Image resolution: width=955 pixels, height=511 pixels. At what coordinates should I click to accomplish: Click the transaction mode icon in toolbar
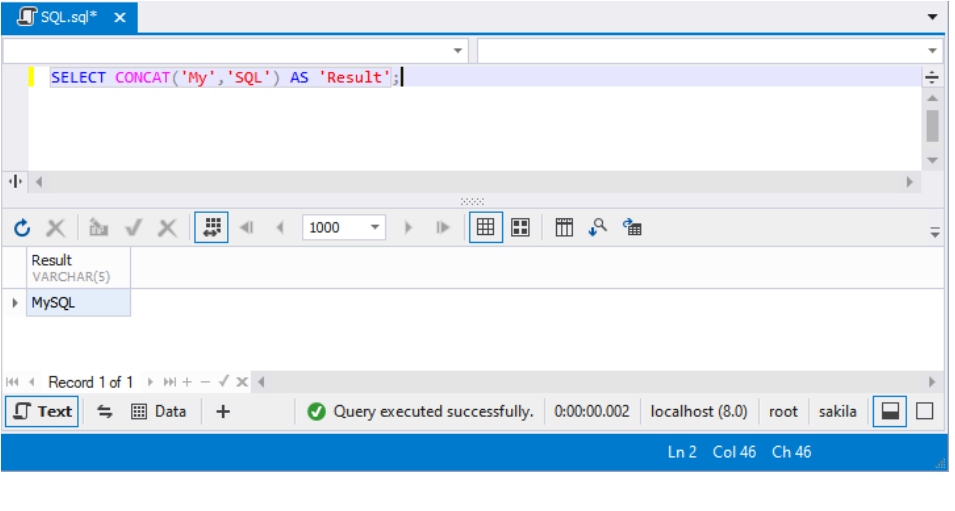(x=99, y=228)
